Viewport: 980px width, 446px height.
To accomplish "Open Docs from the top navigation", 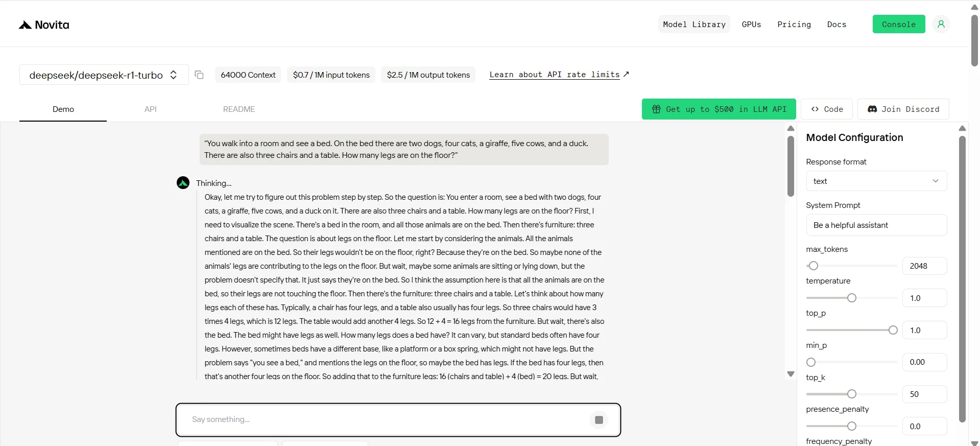I will [x=836, y=25].
